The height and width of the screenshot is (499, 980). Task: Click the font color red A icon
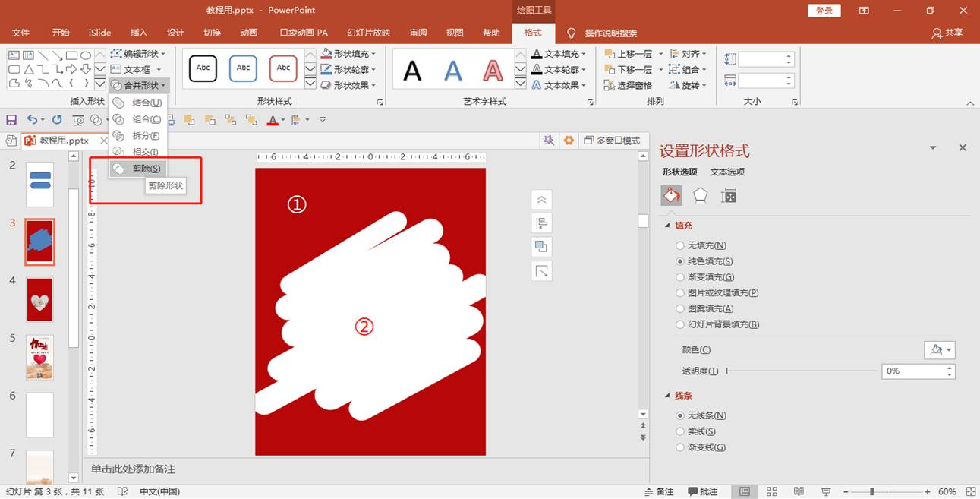273,120
